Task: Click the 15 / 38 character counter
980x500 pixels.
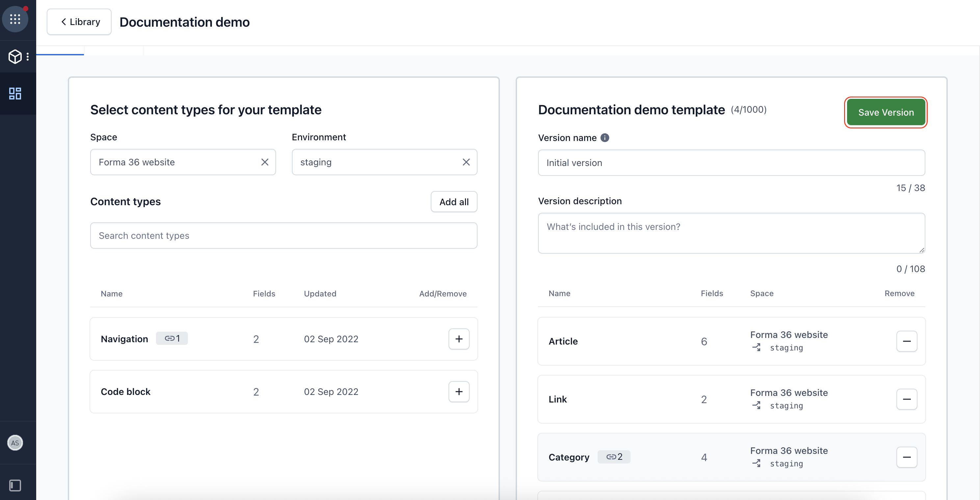Action: 910,188
